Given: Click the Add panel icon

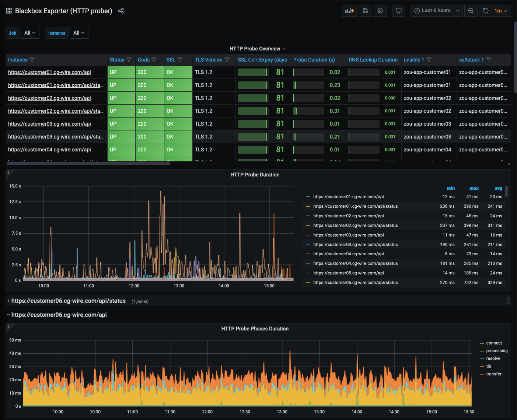Looking at the screenshot, I should 349,11.
